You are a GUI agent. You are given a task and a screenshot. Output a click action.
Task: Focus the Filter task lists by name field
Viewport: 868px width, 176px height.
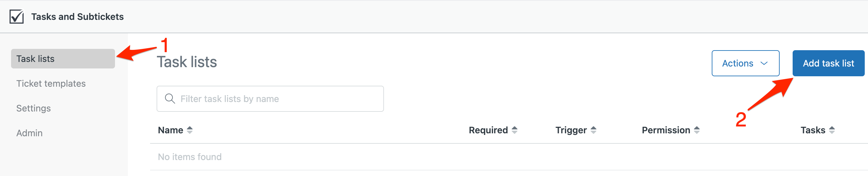pos(270,99)
